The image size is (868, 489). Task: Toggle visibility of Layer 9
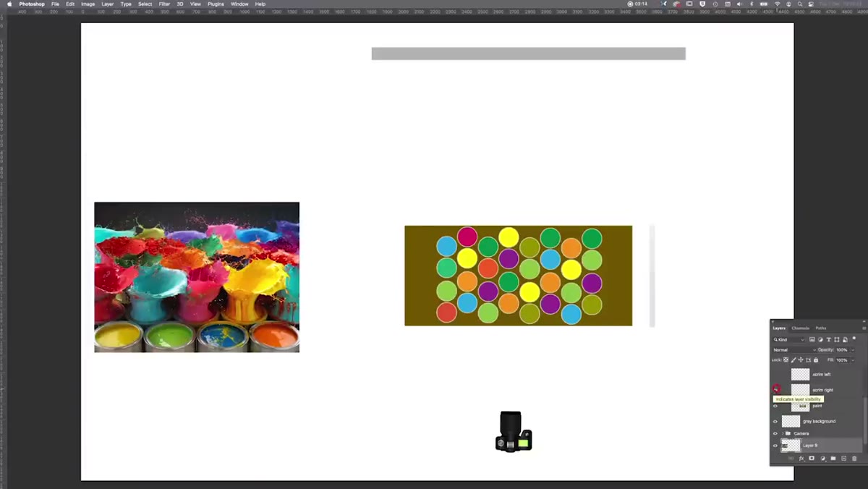pyautogui.click(x=775, y=446)
